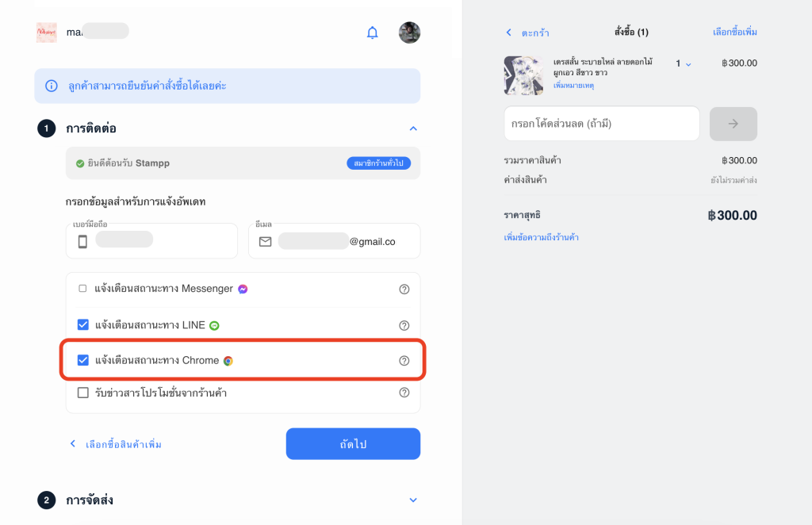Collapse the การติดต่อ section
This screenshot has width=812, height=525.
(412, 128)
